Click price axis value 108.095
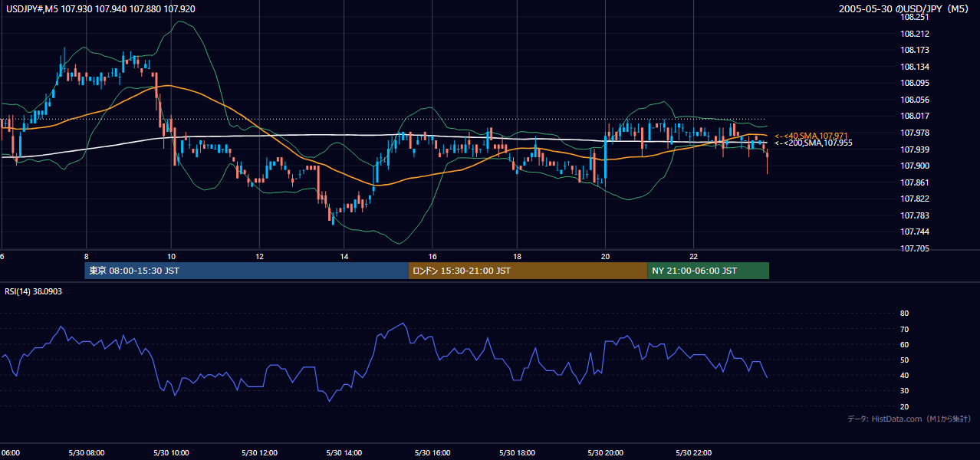This screenshot has width=980, height=460. (916, 83)
